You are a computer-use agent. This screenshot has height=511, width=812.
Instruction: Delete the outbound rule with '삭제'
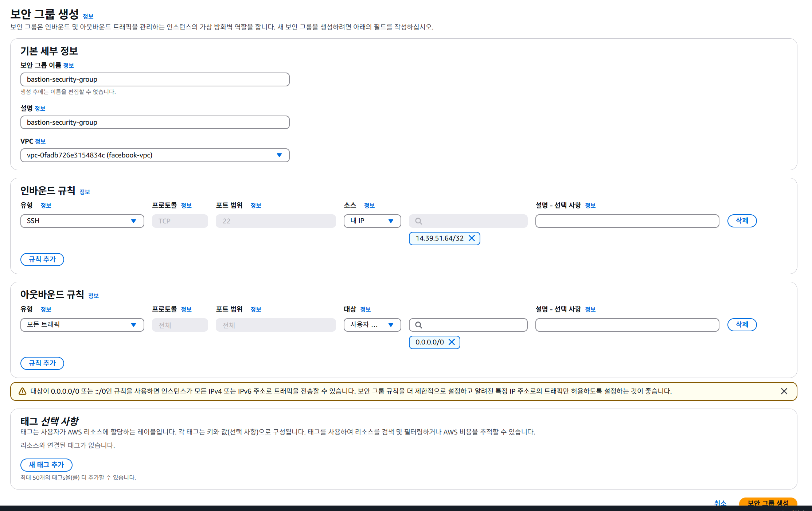click(x=742, y=325)
